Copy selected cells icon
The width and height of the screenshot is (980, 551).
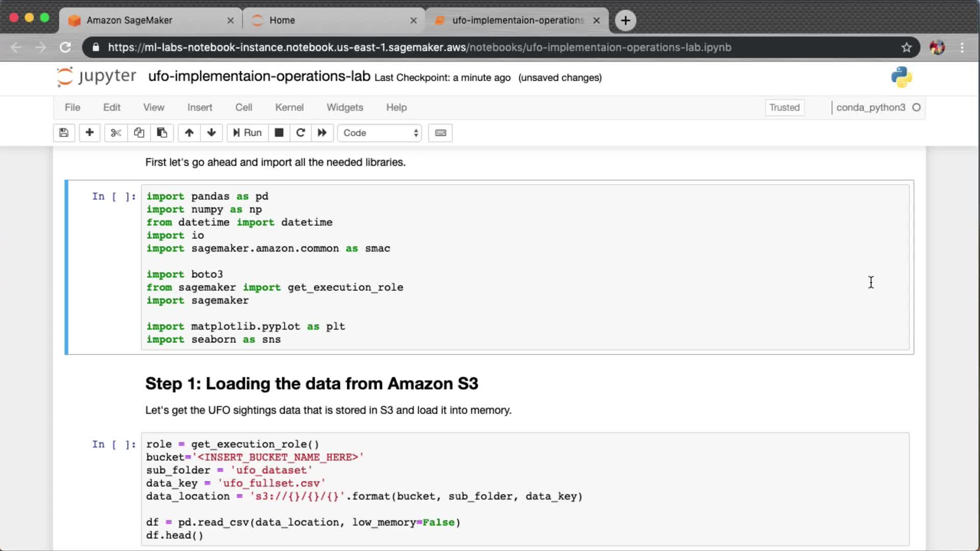point(139,133)
